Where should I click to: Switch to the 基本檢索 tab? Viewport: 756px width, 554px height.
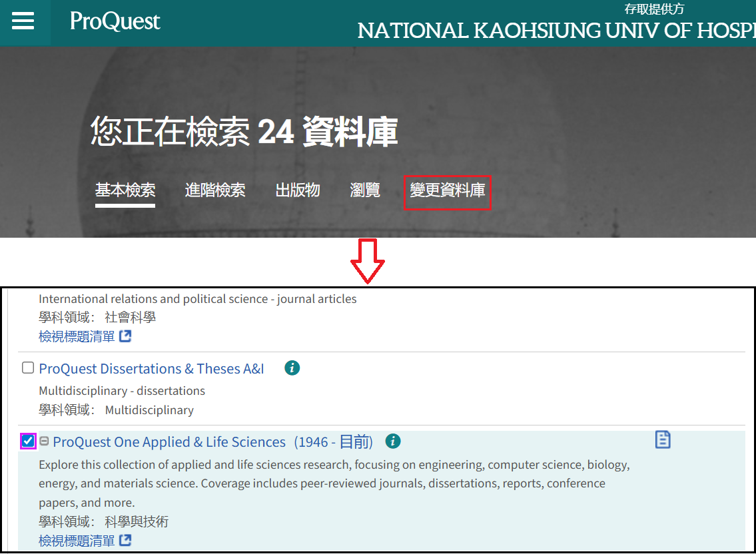pos(125,190)
